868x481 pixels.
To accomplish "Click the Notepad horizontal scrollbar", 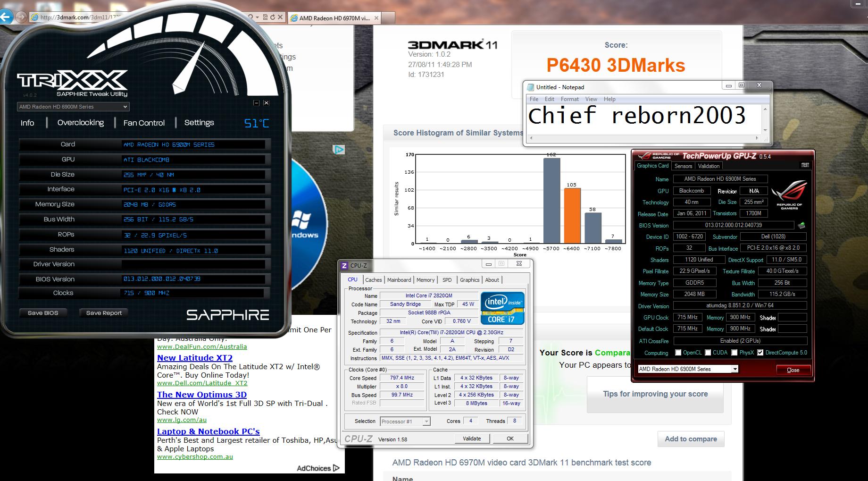I will click(x=644, y=138).
